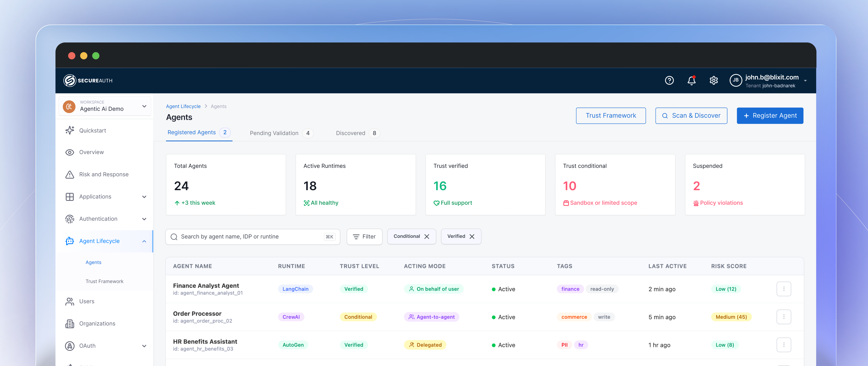Click the Register Agent button
Screen dimensions: 868x366
pyautogui.click(x=770, y=115)
